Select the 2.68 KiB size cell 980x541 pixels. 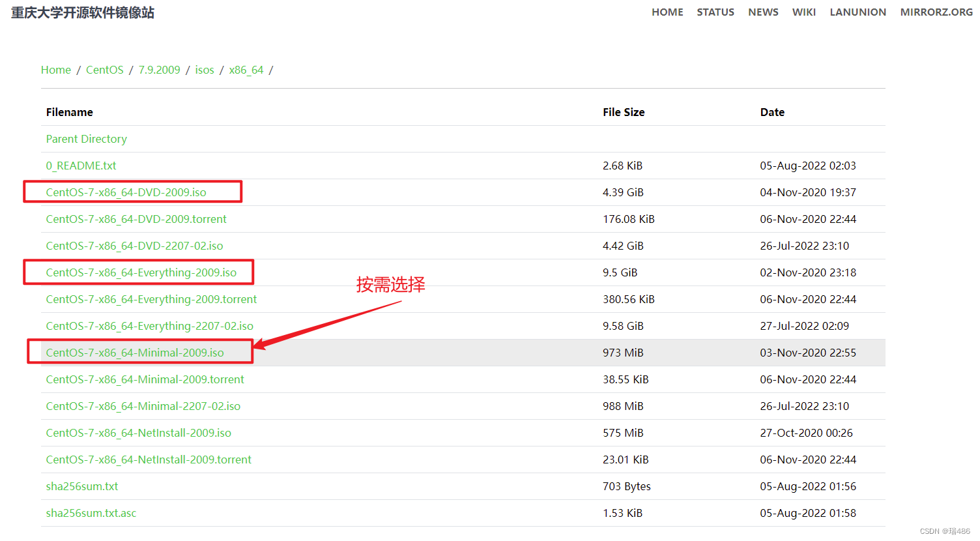tap(623, 166)
